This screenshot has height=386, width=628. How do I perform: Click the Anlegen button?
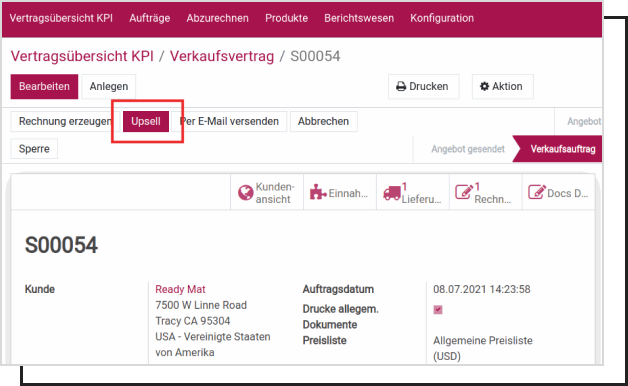tap(109, 86)
